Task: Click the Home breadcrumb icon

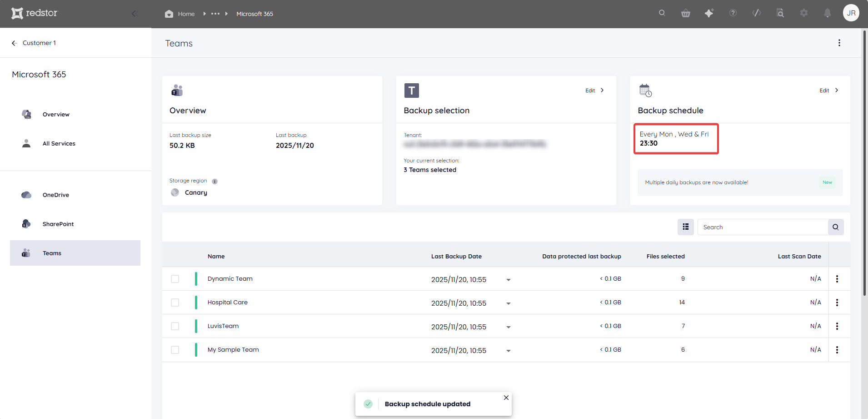Action: tap(169, 14)
